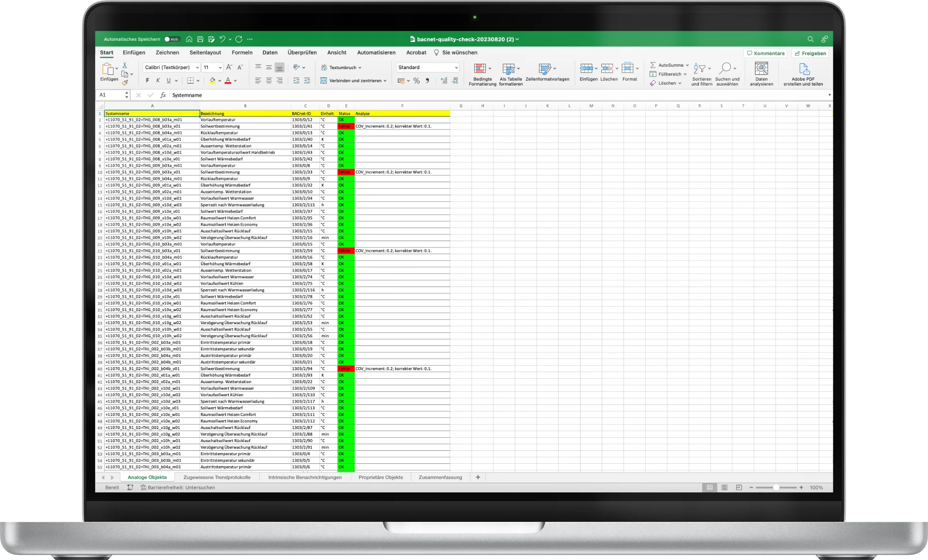This screenshot has width=928, height=560.
Task: Apply the comma thousands separator style
Action: pyautogui.click(x=427, y=81)
